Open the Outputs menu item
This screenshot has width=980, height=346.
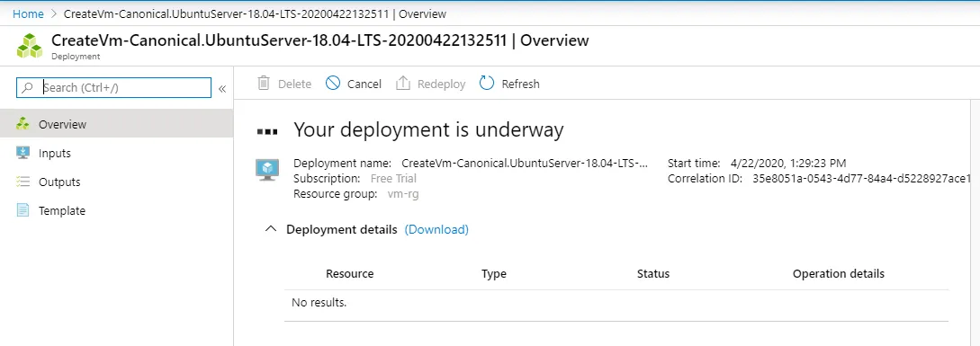[x=116, y=182]
